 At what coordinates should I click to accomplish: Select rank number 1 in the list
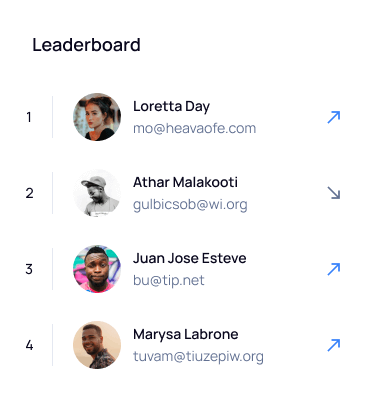point(29,117)
